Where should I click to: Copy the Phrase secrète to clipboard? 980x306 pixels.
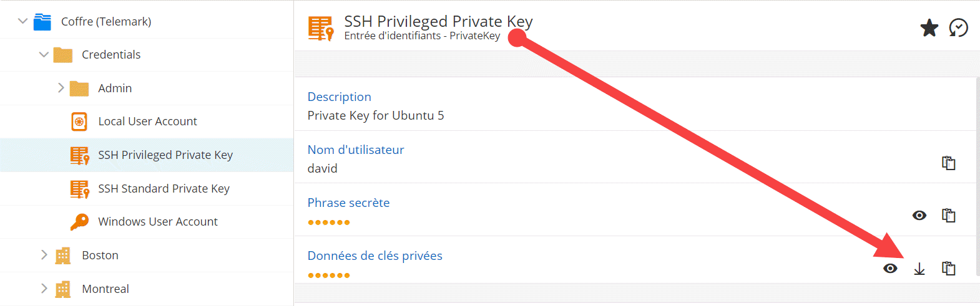coord(949,216)
